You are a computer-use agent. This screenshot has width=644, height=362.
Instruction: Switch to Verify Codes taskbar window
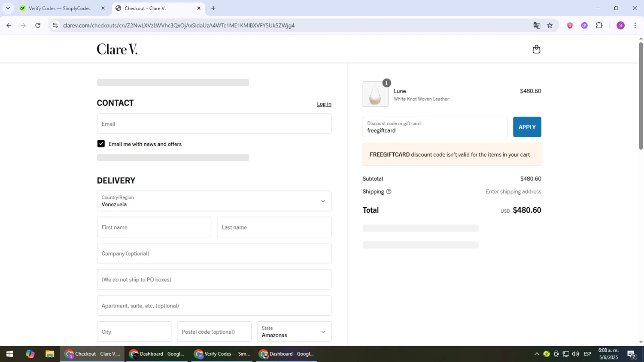222,354
